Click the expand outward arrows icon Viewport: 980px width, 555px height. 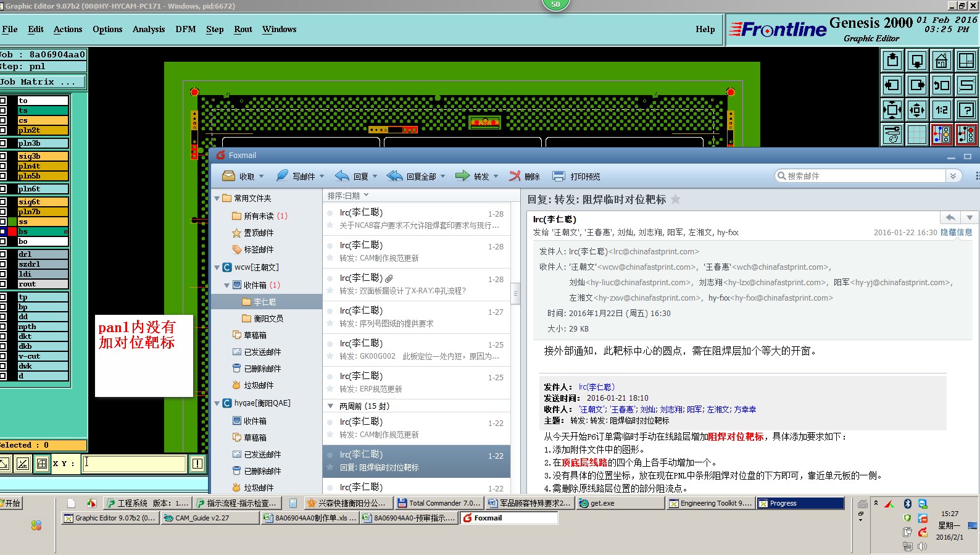pyautogui.click(x=916, y=110)
